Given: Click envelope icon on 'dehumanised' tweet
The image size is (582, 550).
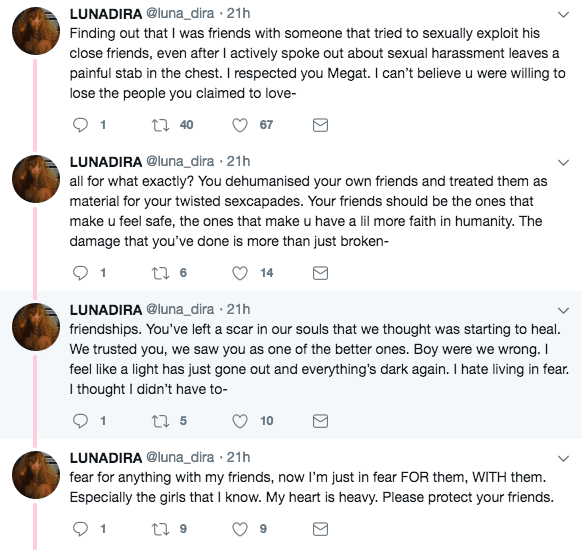Looking at the screenshot, I should 320,273.
